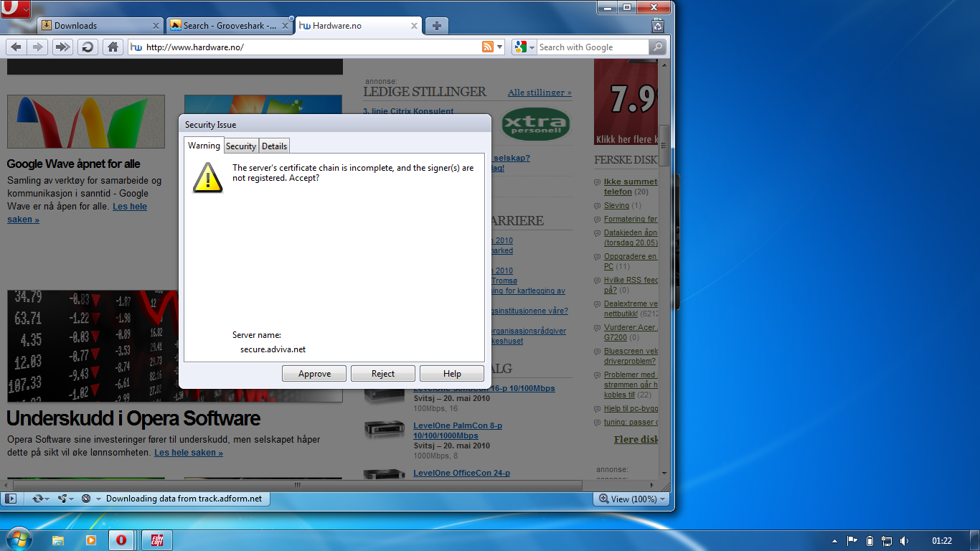This screenshot has height=551, width=980.
Task: Switch to the Downloads tab
Action: tap(100, 25)
